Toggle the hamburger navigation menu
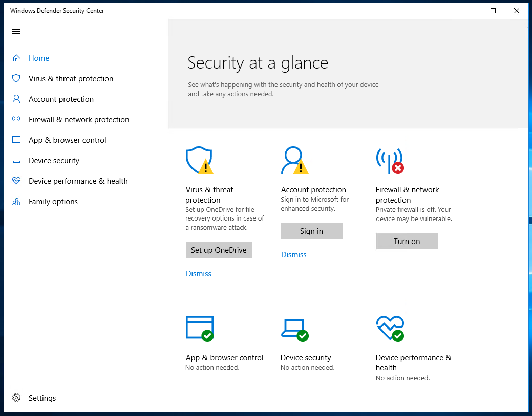 16,32
